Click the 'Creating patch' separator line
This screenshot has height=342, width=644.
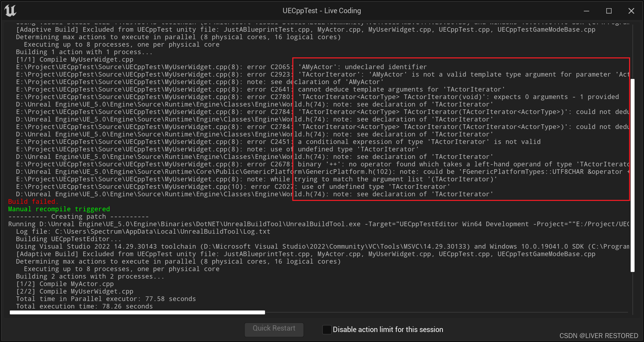(78, 216)
